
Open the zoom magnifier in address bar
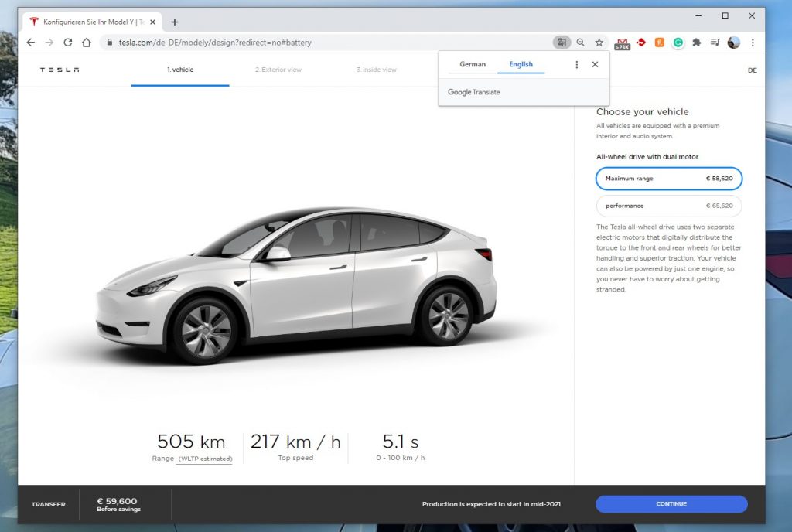(x=580, y=43)
